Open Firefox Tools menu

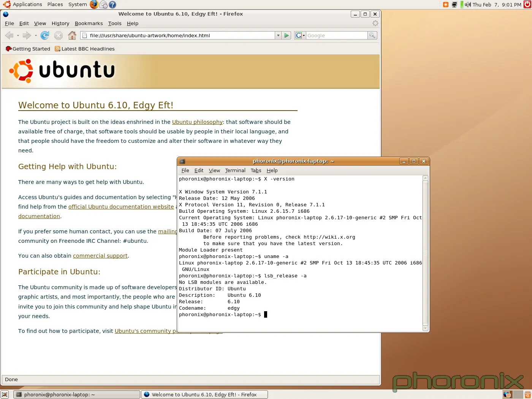tap(115, 23)
